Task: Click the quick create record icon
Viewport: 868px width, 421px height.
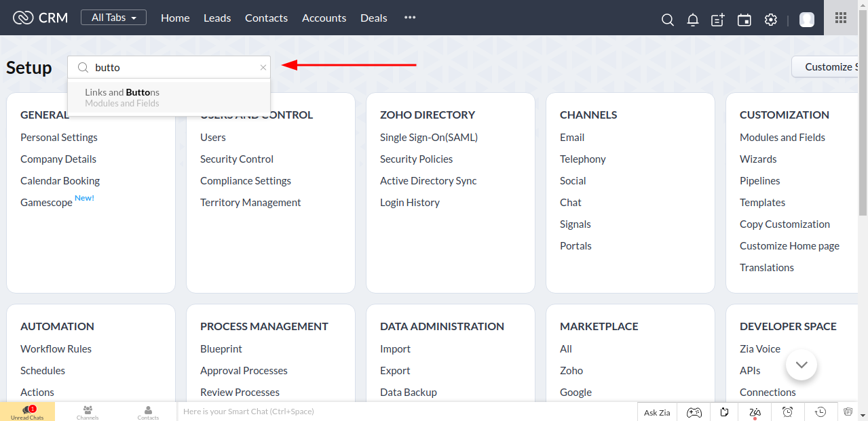Action: 718,20
